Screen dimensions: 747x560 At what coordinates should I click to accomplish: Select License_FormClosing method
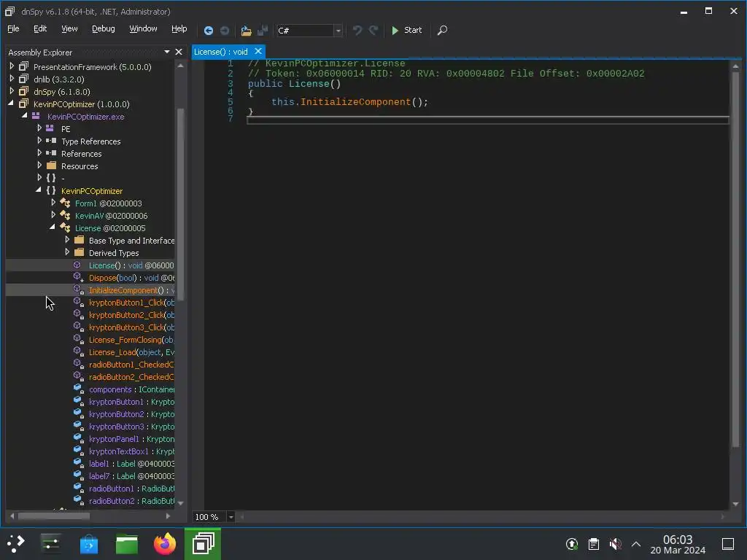(x=131, y=340)
